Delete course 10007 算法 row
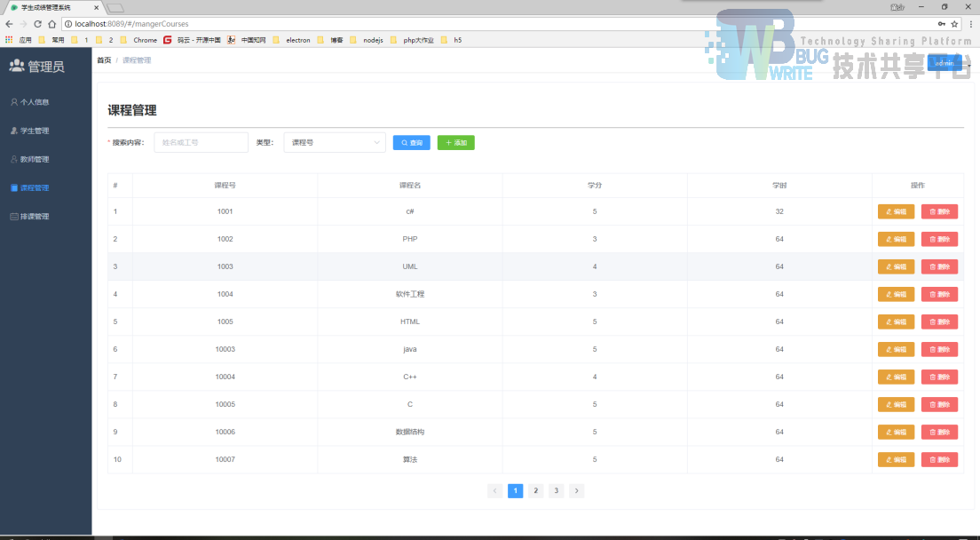The height and width of the screenshot is (540, 980). pos(939,459)
